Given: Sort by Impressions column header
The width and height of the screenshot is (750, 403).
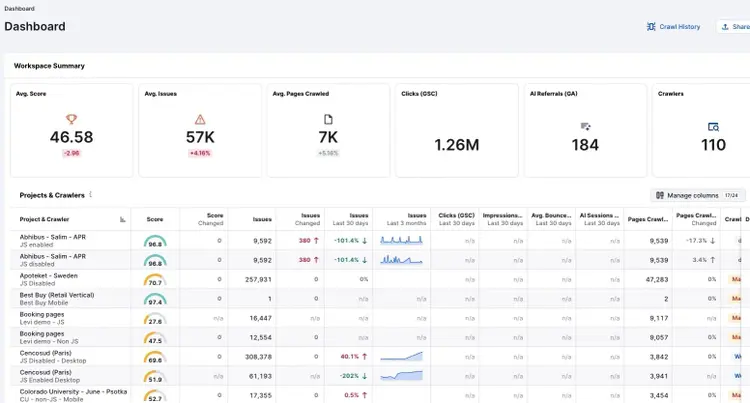Looking at the screenshot, I should tap(503, 219).
